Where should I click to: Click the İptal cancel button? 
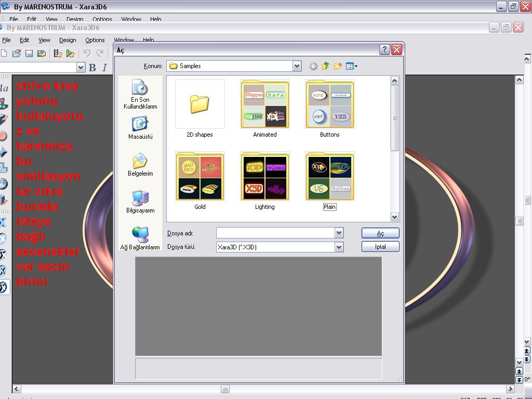[380, 247]
